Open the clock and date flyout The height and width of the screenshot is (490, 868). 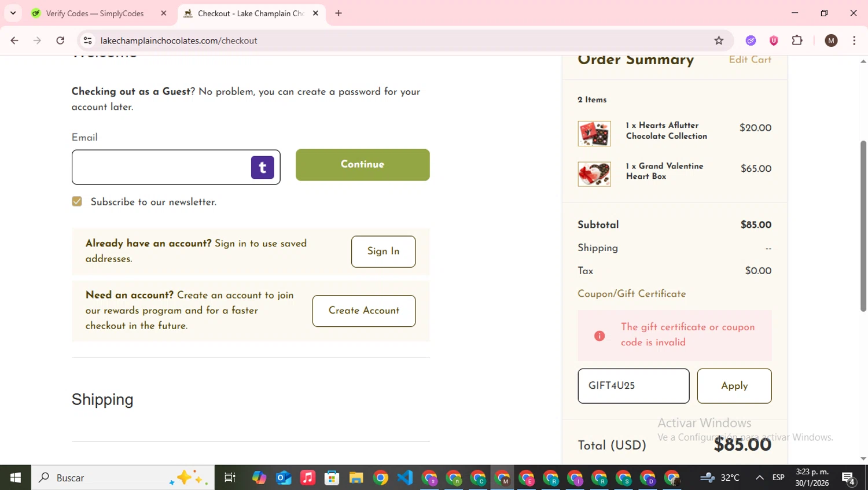pos(812,478)
